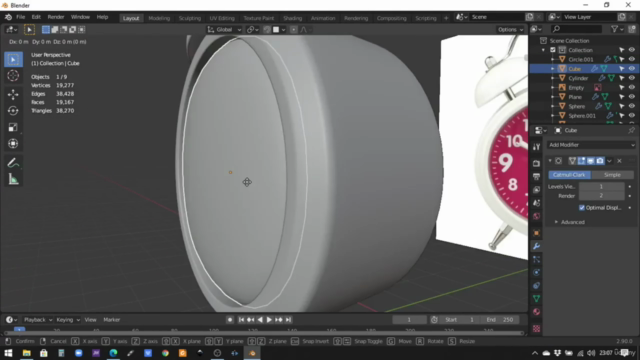Play the animation forward
Image resolution: width=640 pixels, height=360 pixels.
tap(269, 320)
